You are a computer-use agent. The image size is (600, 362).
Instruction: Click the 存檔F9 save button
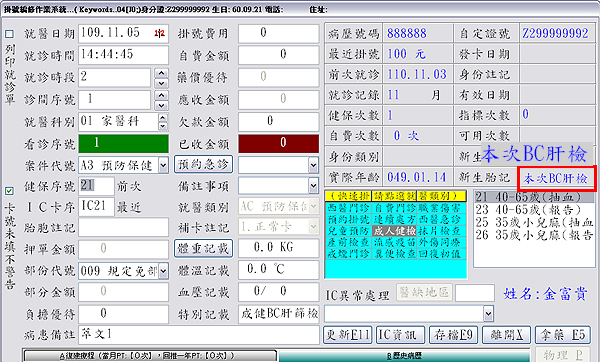tap(453, 335)
